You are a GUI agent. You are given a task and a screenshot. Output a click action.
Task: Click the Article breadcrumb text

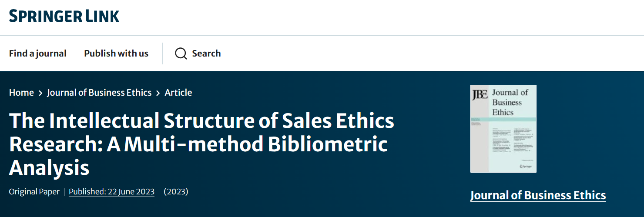(178, 93)
